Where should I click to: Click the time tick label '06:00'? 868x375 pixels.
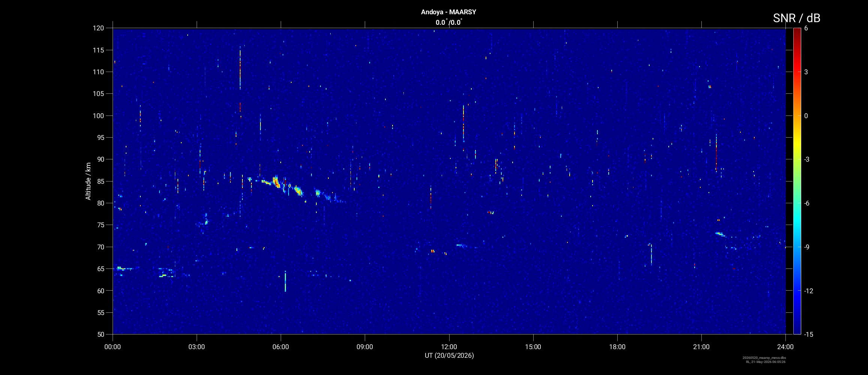(x=281, y=347)
